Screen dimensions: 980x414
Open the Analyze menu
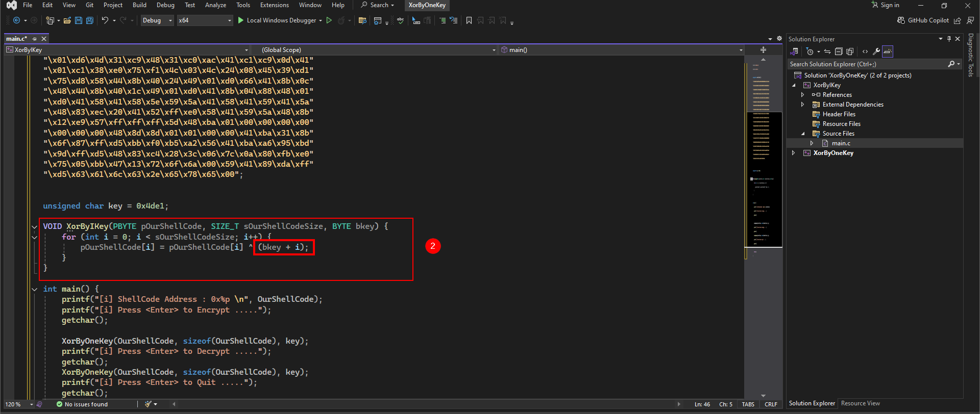(215, 5)
